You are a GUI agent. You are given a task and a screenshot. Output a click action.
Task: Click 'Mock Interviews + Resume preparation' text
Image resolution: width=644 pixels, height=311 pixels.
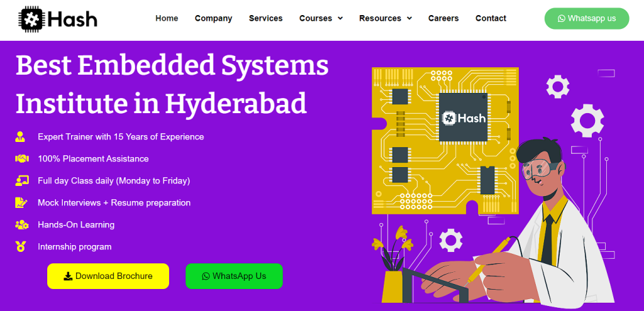[114, 203]
